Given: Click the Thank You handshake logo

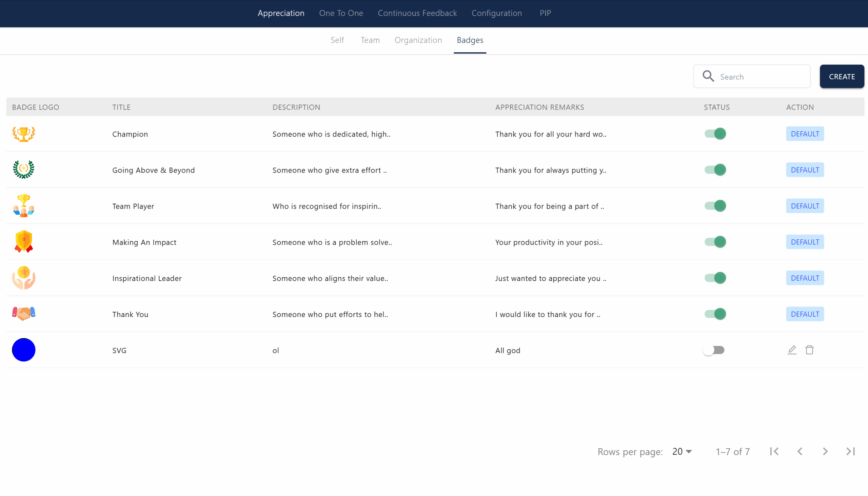Looking at the screenshot, I should (x=23, y=313).
